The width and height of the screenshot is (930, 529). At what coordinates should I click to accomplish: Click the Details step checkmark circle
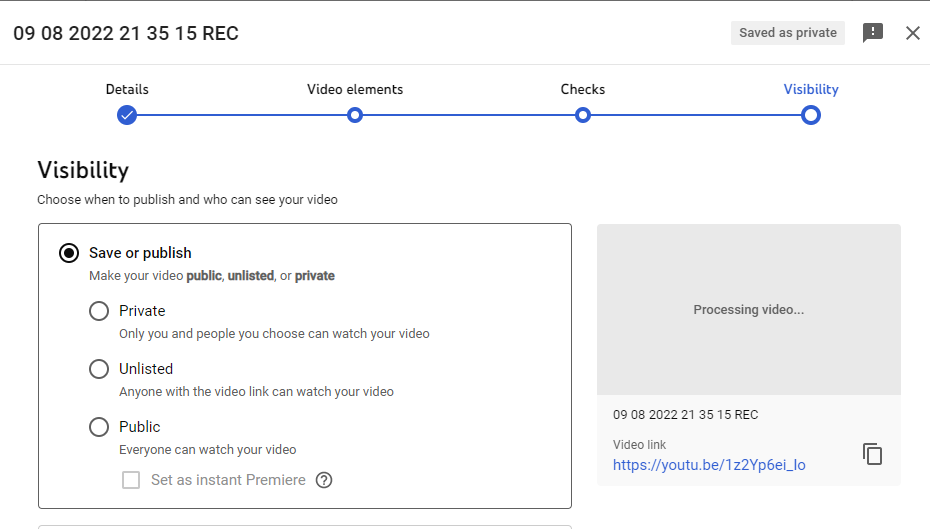[126, 115]
